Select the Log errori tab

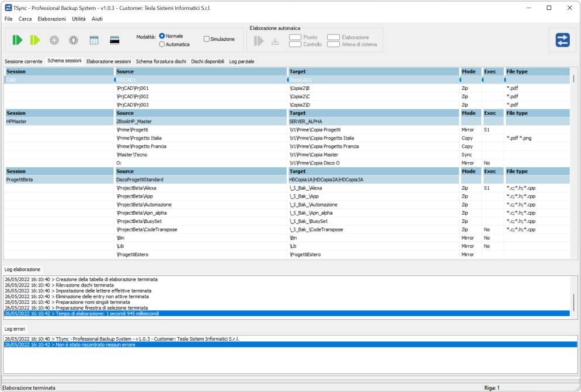pos(15,328)
